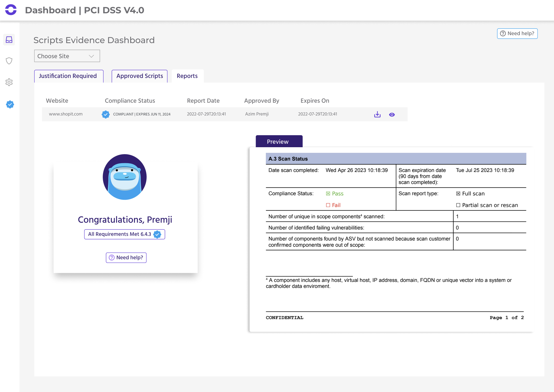Check the Fail checkbox in report
Viewport: 554px width, 392px height.
[328, 205]
